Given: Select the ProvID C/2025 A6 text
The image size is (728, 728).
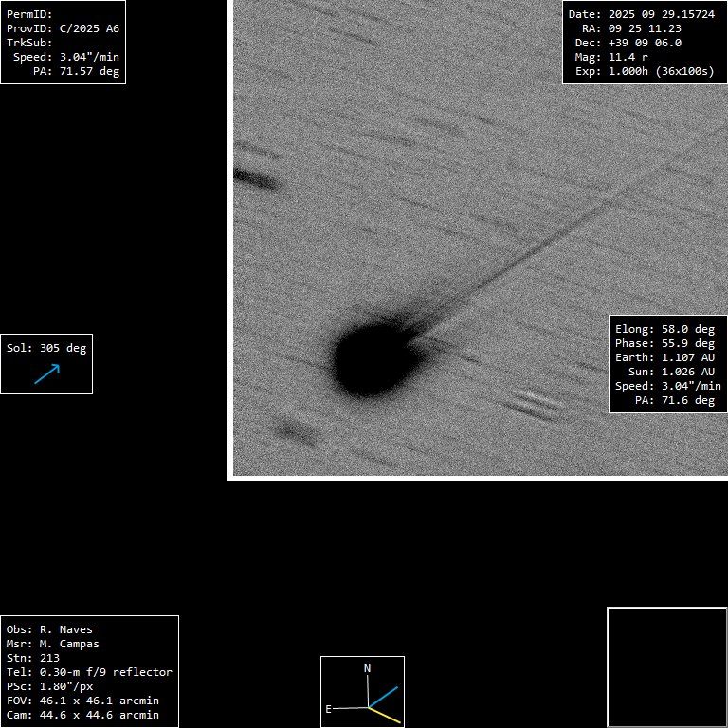Looking at the screenshot, I should tap(63, 28).
